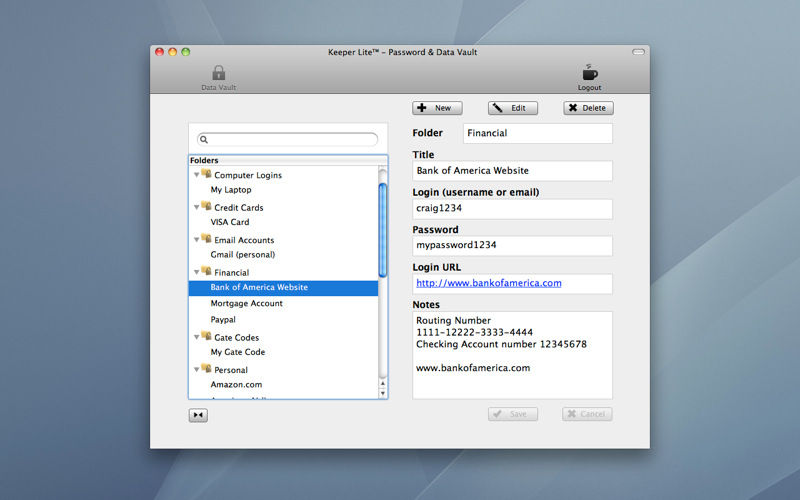Click the Delete record button
Viewport: 800px width, 500px height.
[x=588, y=108]
